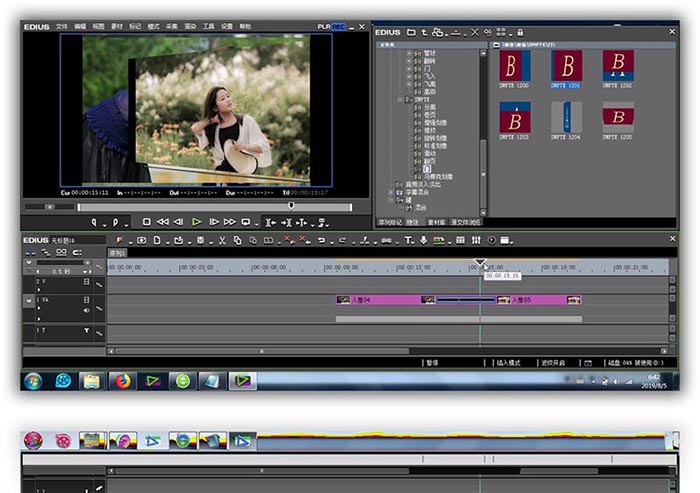The height and width of the screenshot is (493, 700).
Task: Select the 音频淡入淡出 tree item
Action: pos(423,184)
